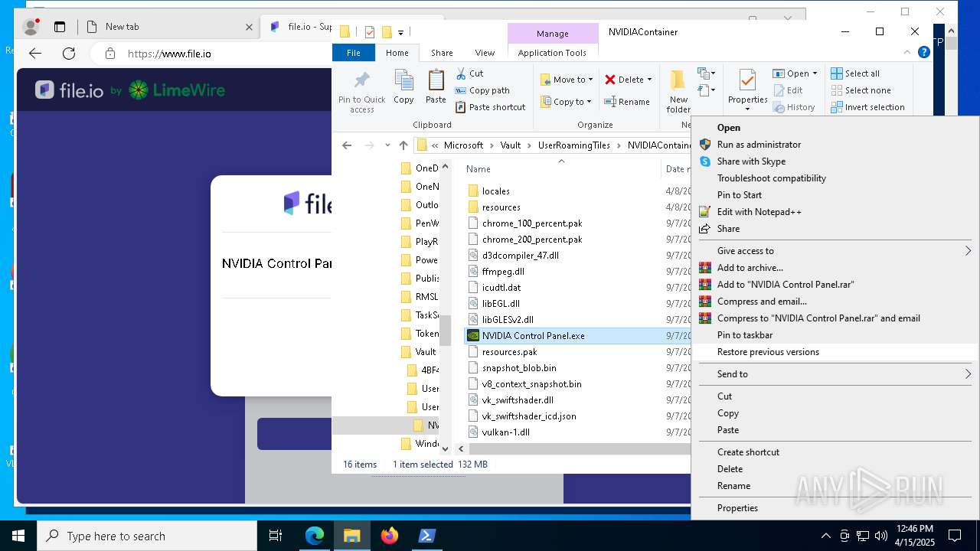Select the ffmpeg.dll file
This screenshot has width=980, height=551.
(x=503, y=272)
